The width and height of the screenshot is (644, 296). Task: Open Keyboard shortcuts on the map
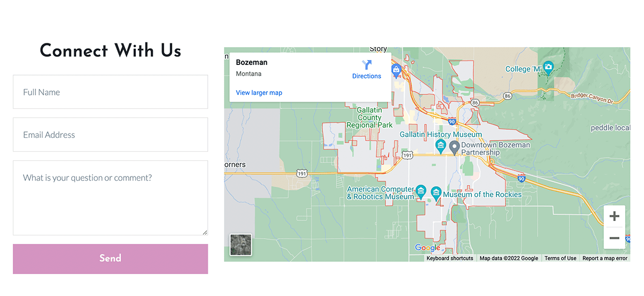450,258
